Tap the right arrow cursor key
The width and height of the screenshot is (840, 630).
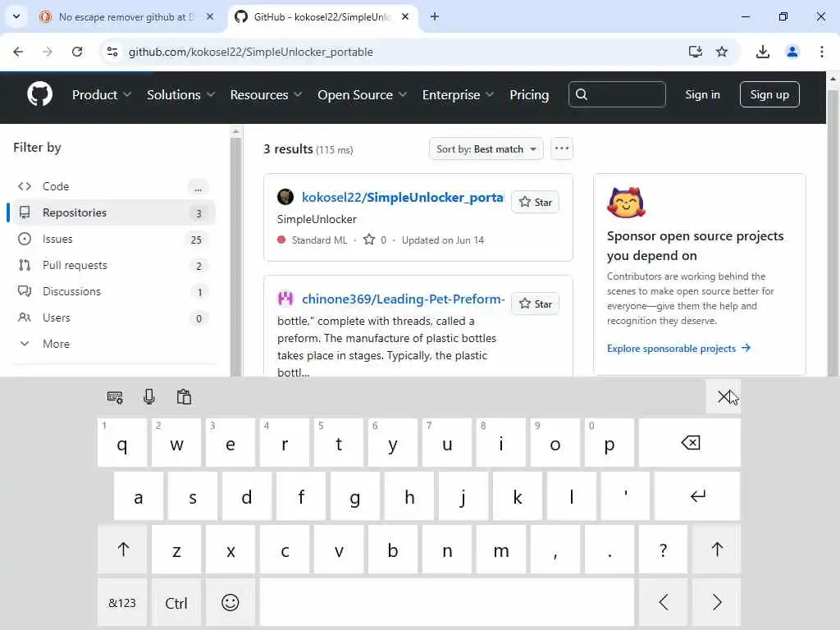coord(717,603)
